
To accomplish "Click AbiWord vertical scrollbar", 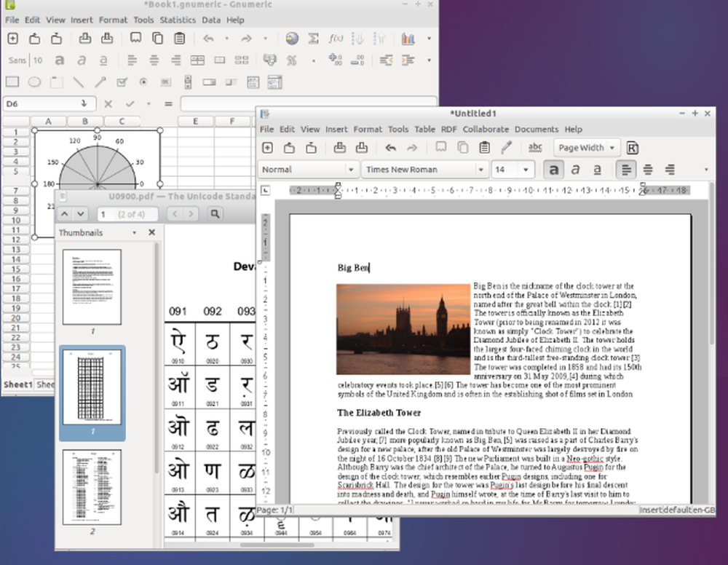I will coord(711,264).
